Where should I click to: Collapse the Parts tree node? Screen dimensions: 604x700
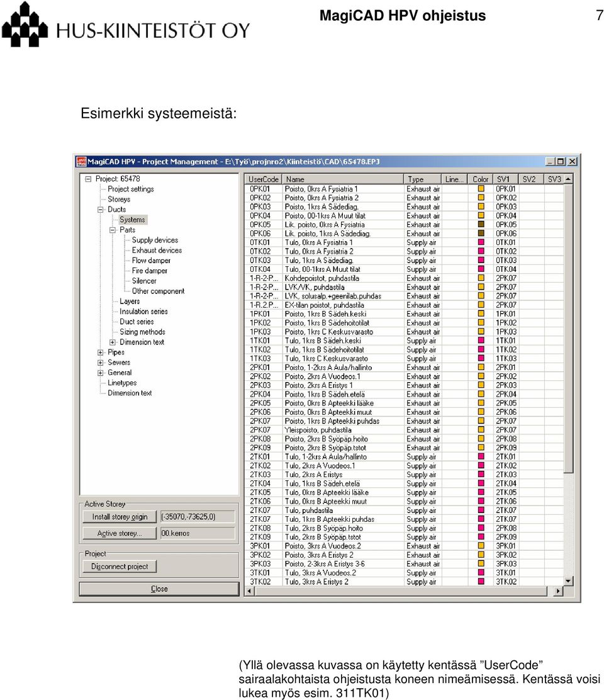click(x=113, y=230)
